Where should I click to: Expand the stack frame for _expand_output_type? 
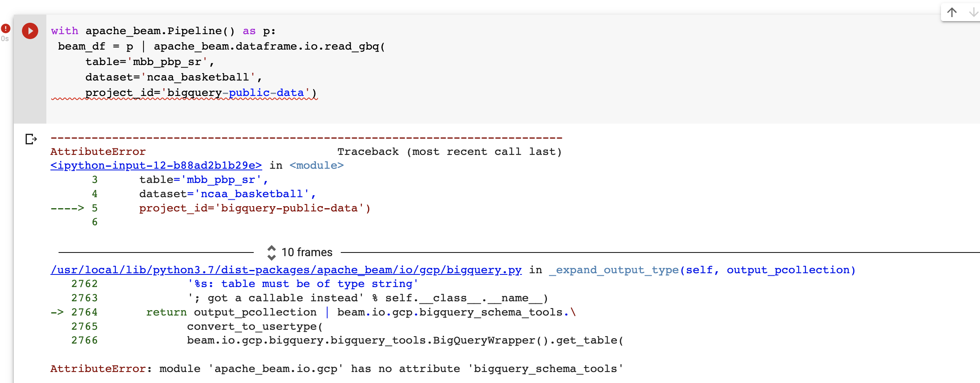coord(614,270)
